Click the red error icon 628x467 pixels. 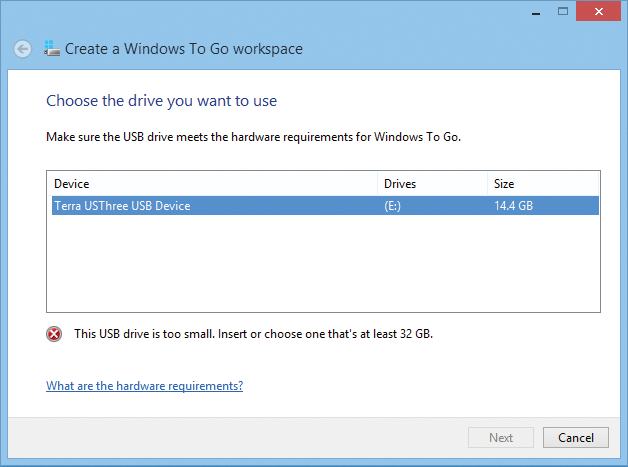coord(54,334)
